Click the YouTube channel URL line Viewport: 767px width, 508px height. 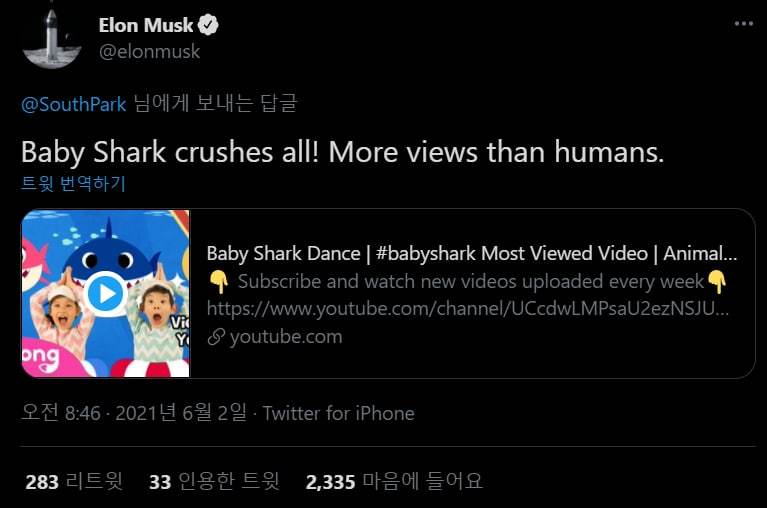click(x=468, y=309)
